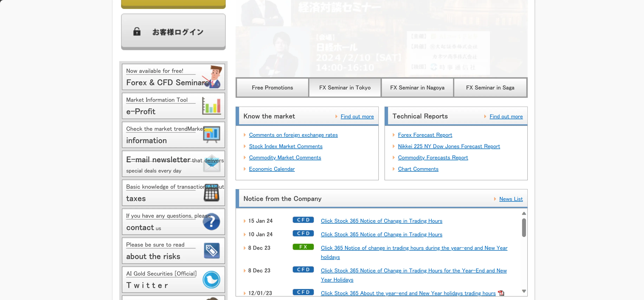Select the FX Seminar in Nagoya tab
This screenshot has width=644, height=300.
click(417, 88)
